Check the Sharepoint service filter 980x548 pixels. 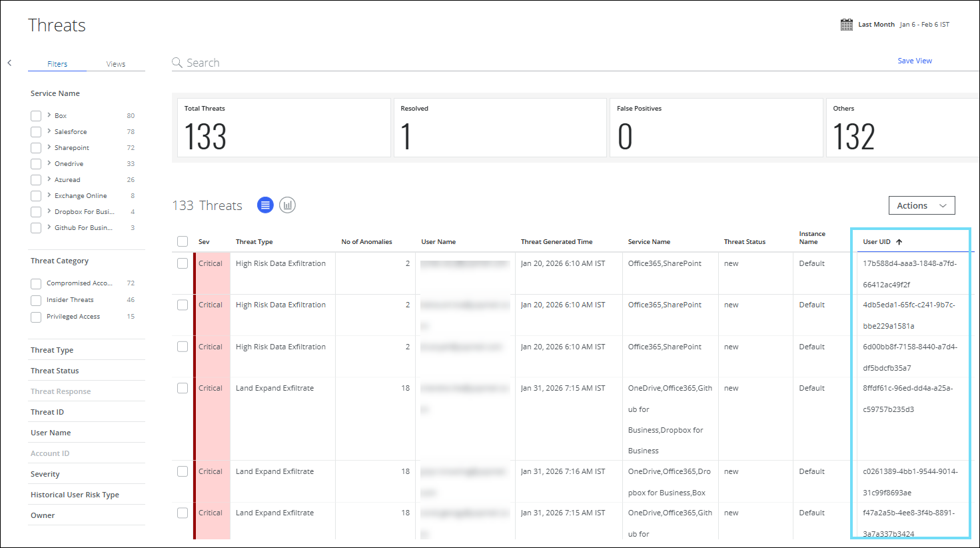pyautogui.click(x=36, y=148)
